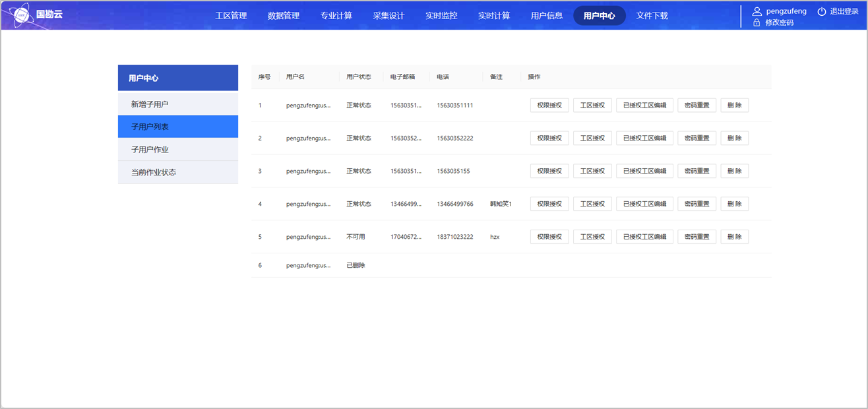
Task: Click 退出登录 to log out
Action: pos(844,11)
